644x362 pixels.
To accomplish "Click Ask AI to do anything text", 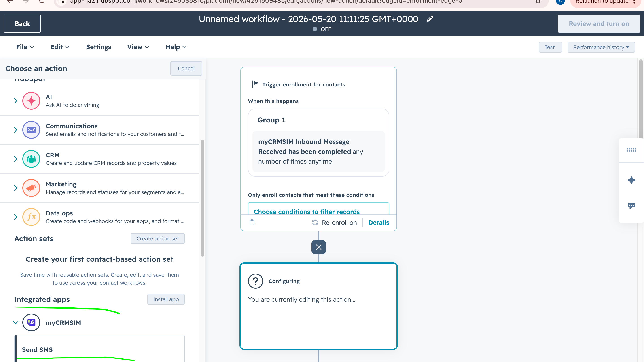I will [72, 105].
